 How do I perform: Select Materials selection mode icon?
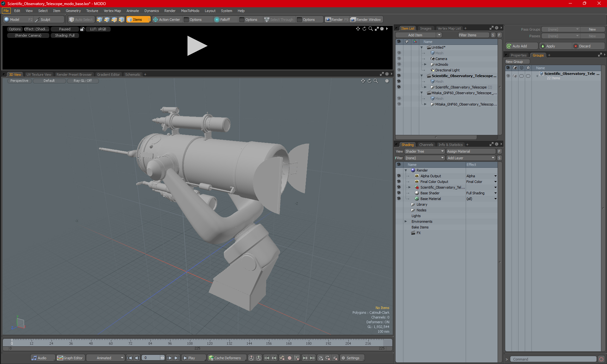(x=121, y=20)
